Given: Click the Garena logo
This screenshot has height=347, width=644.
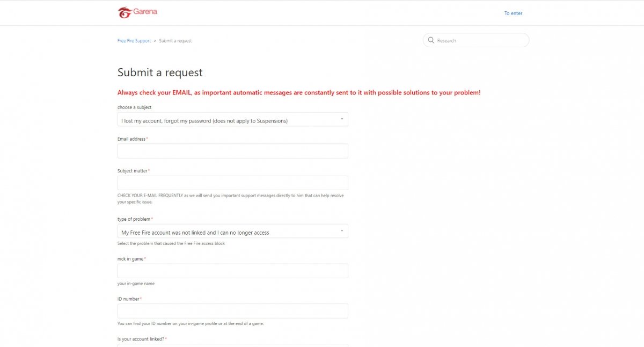Looking at the screenshot, I should click(137, 12).
